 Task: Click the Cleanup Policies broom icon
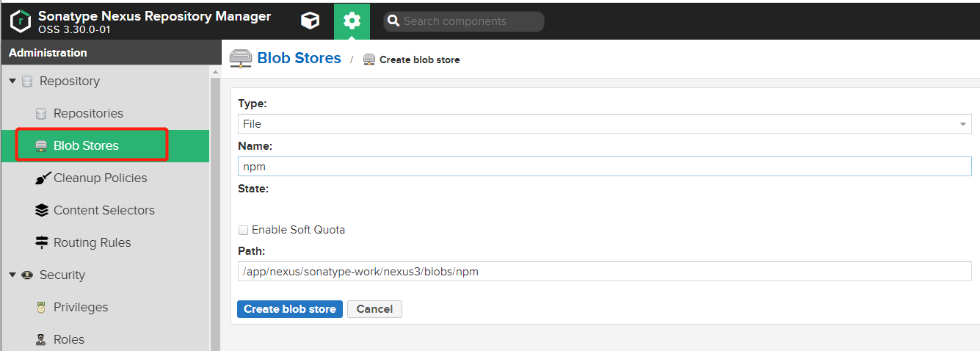pyautogui.click(x=43, y=178)
